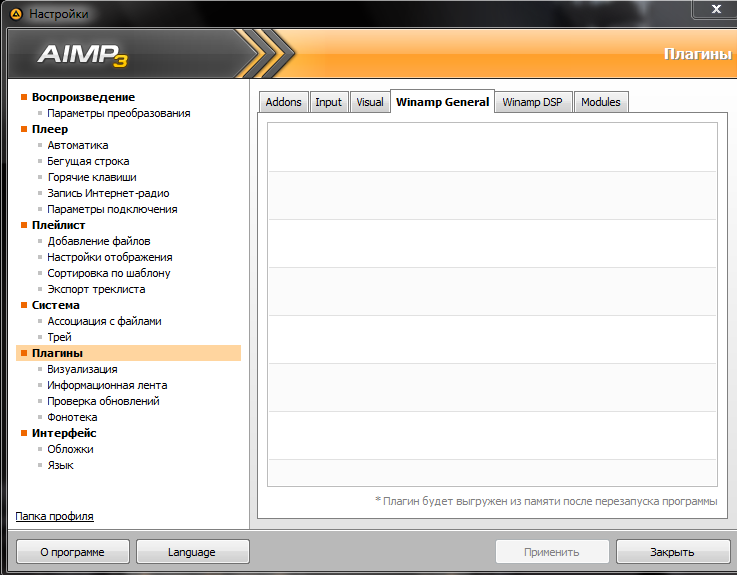Open Проверка обновлений settings
Screen dimensions: 737x575
click(103, 401)
